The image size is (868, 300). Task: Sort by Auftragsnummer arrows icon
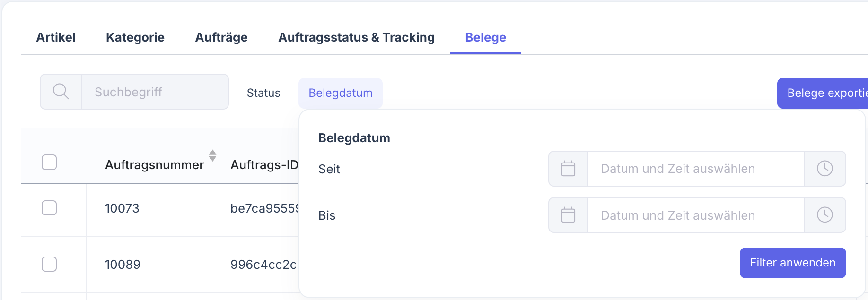tap(213, 155)
